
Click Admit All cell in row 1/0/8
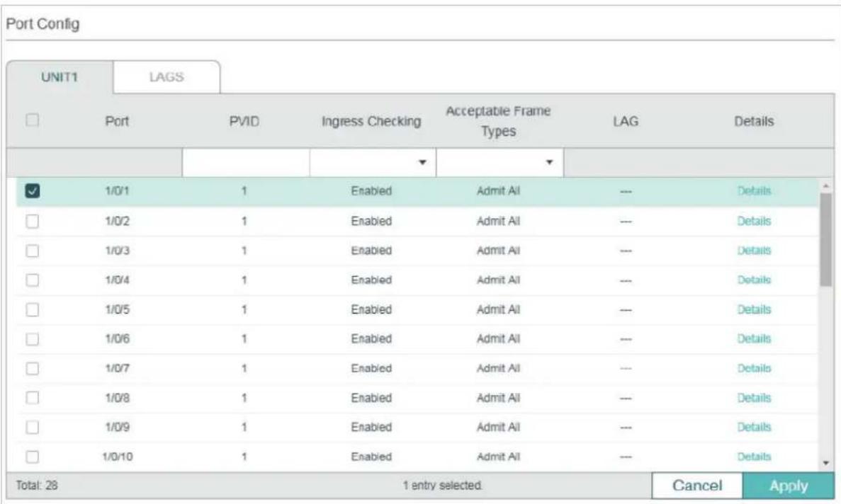coord(498,397)
